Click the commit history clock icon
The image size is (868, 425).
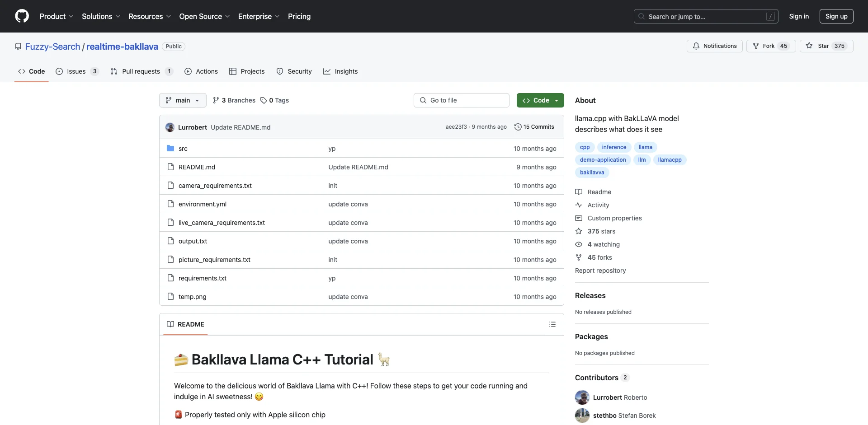pyautogui.click(x=518, y=127)
